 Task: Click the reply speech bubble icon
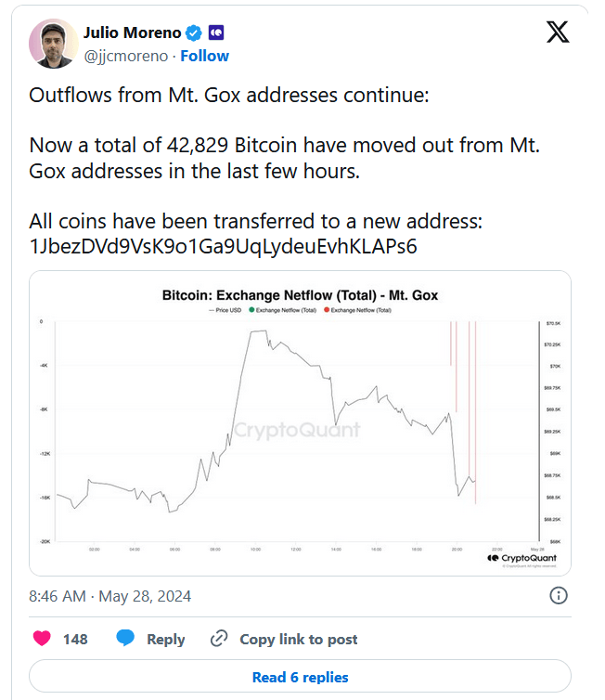click(126, 639)
